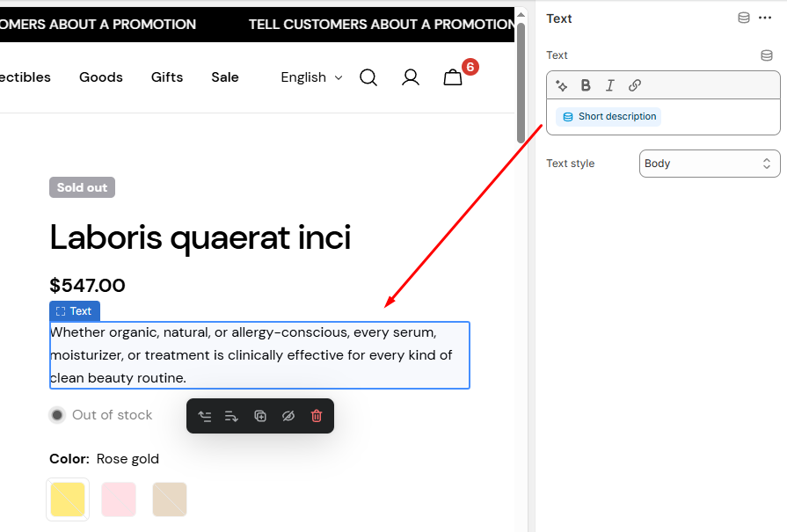The width and height of the screenshot is (787, 532).
Task: Hide the text block with eye icon
Action: [x=288, y=416]
